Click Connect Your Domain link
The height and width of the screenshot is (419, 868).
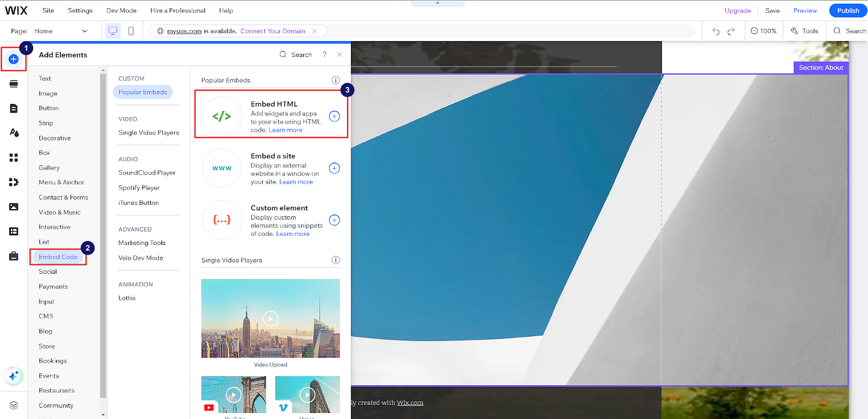tap(273, 31)
